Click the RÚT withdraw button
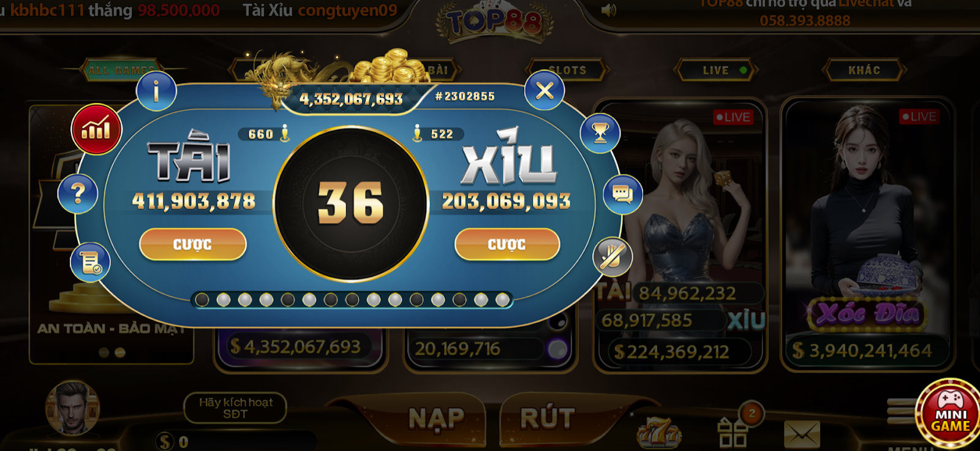This screenshot has width=980, height=451. click(548, 419)
